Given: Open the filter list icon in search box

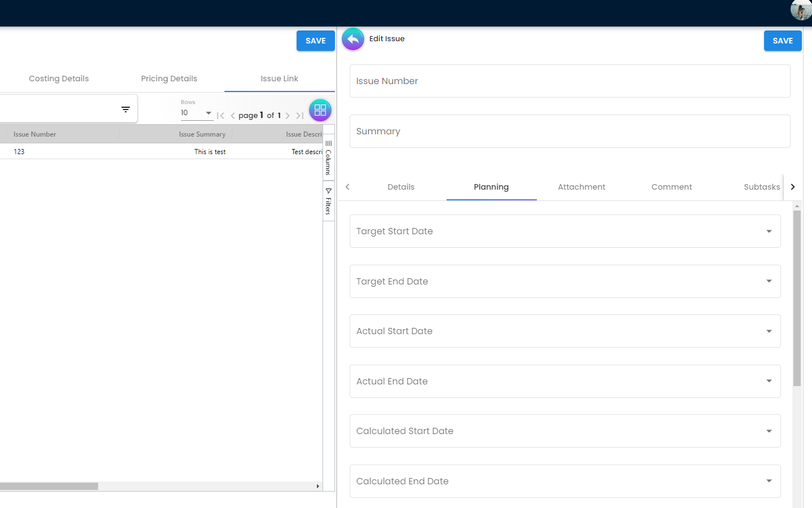Looking at the screenshot, I should pos(126,110).
